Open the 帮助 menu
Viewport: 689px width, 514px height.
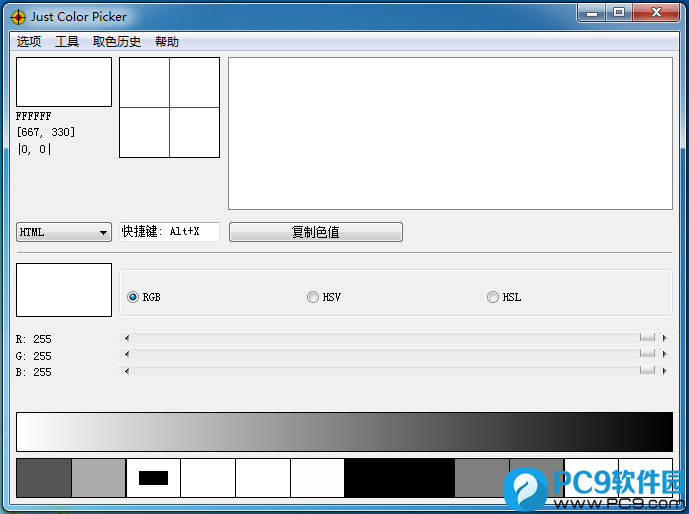[167, 42]
